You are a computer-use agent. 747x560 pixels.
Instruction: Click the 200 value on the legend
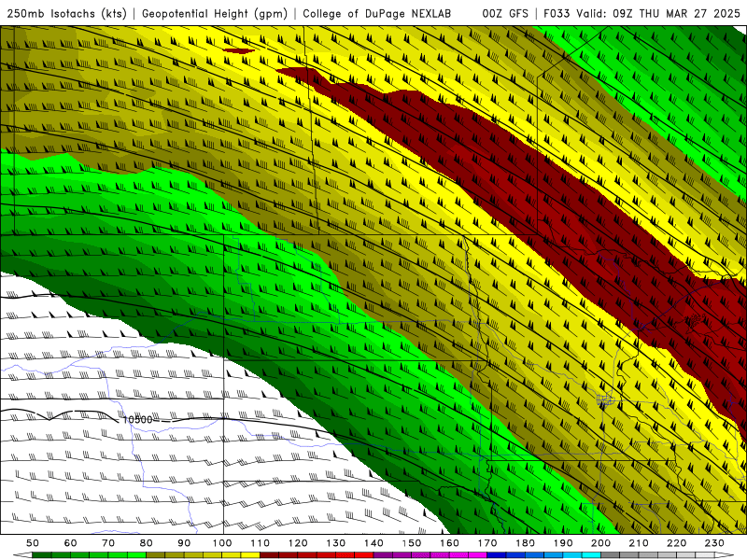[x=600, y=543]
